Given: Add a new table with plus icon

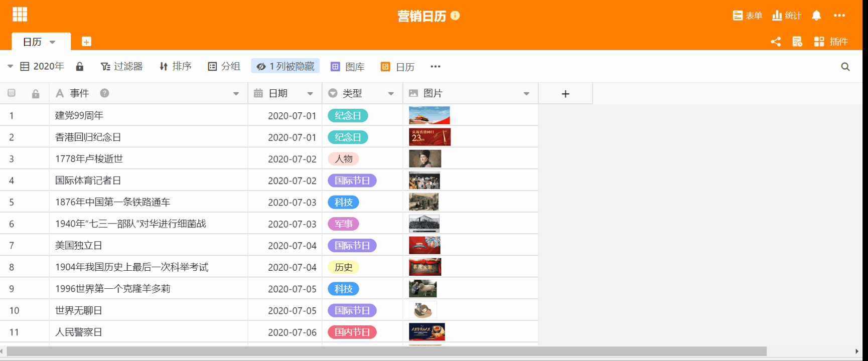Looking at the screenshot, I should coord(86,42).
